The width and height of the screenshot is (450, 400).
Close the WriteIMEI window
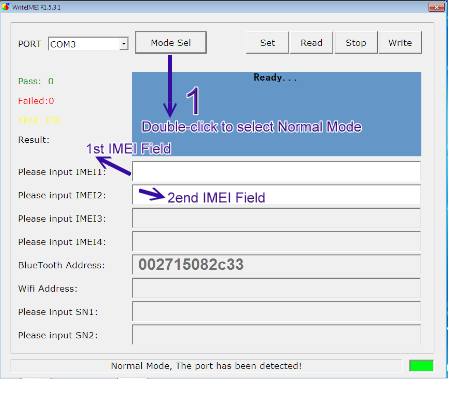coord(436,7)
